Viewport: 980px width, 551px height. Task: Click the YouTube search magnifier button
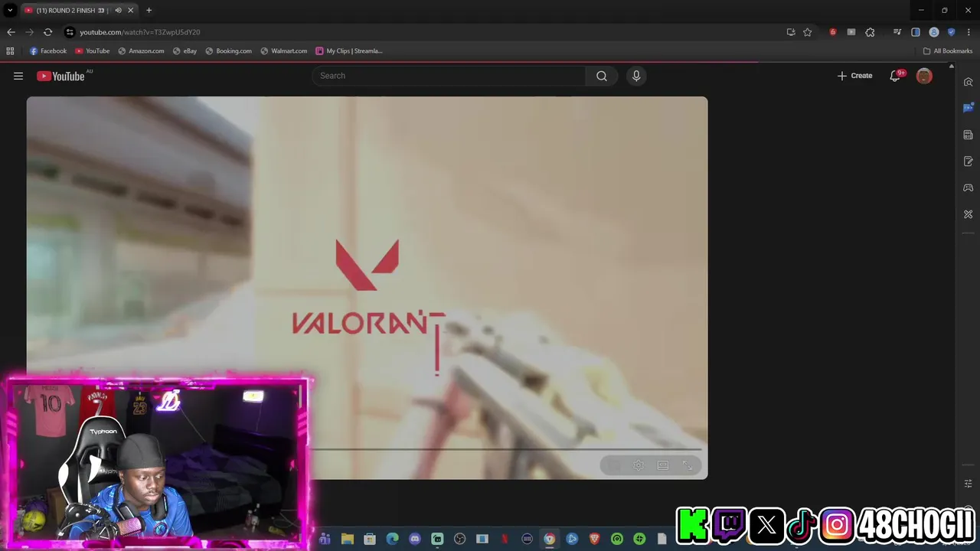(x=602, y=76)
